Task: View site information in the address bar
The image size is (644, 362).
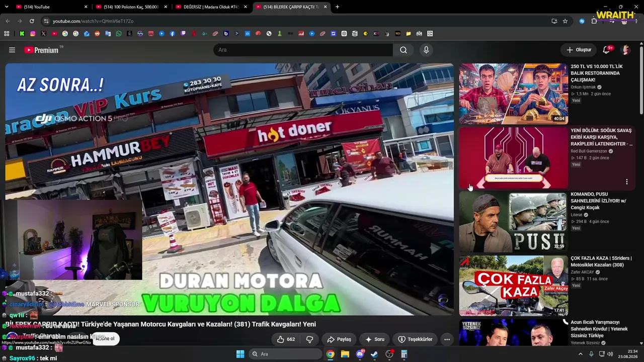Action: (x=46, y=21)
